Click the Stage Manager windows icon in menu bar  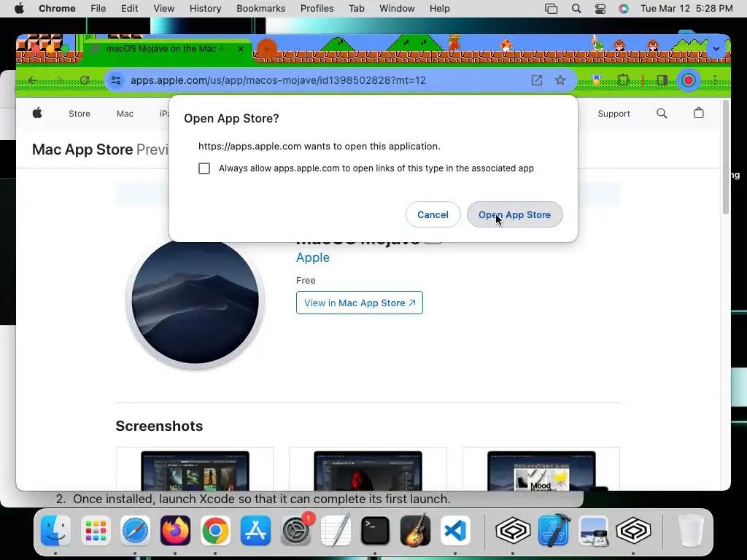tap(551, 9)
